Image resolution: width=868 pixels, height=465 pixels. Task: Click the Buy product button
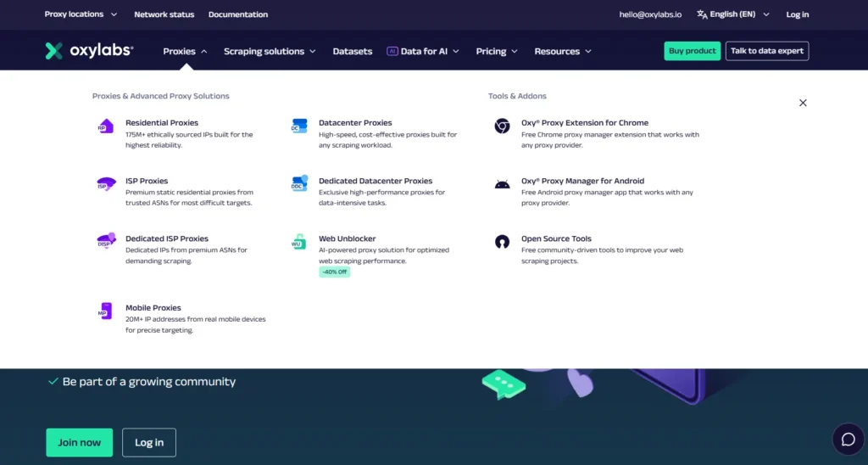pyautogui.click(x=692, y=51)
